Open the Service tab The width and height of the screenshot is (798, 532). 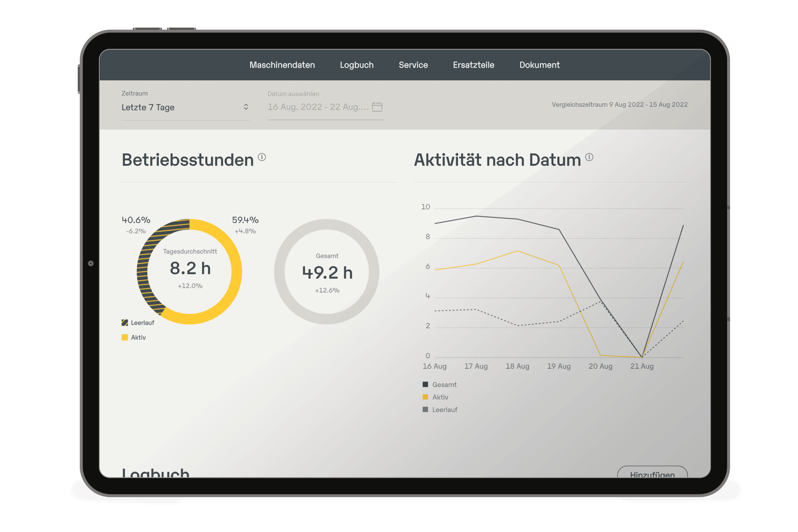[x=413, y=65]
